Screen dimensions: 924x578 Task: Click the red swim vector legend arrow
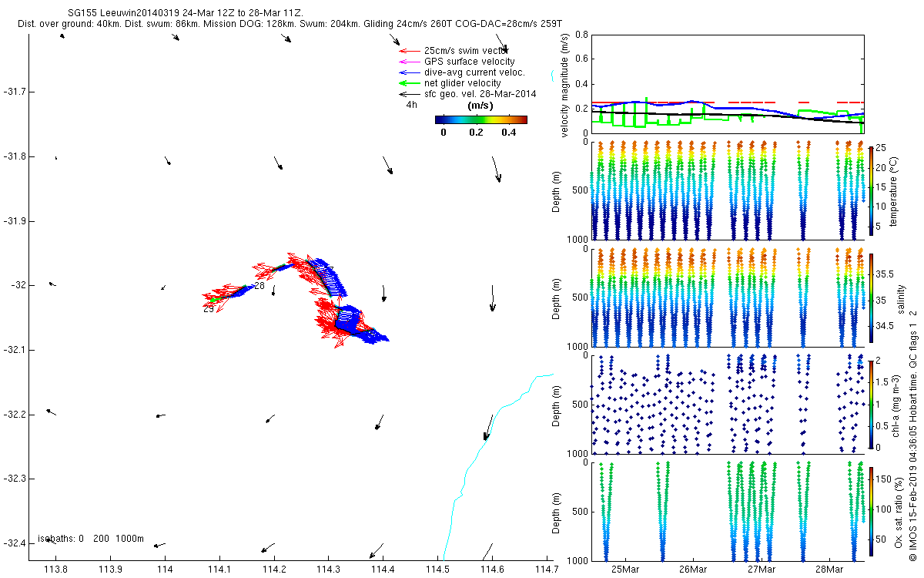tap(407, 51)
